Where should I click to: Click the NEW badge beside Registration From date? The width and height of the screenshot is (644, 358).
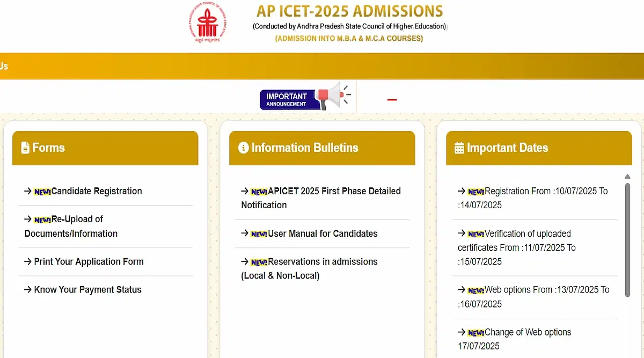point(476,192)
